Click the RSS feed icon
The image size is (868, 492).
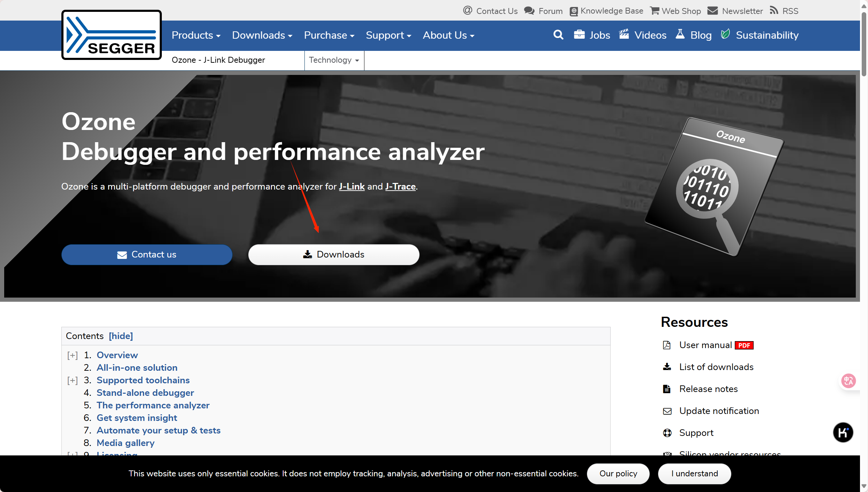pos(774,10)
